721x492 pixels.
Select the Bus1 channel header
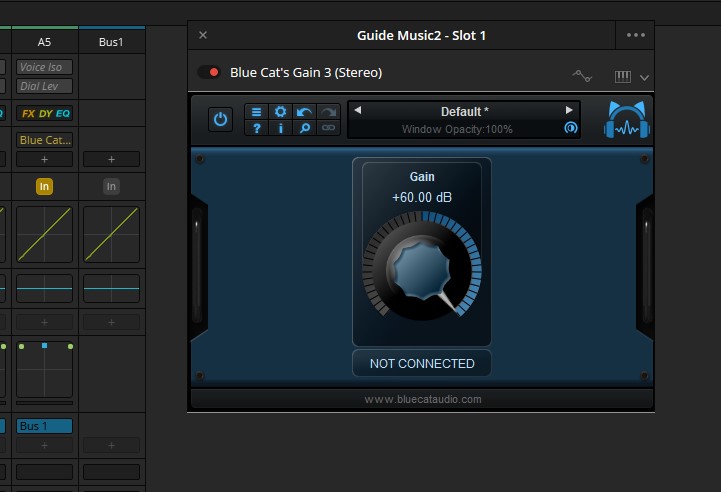click(x=111, y=42)
